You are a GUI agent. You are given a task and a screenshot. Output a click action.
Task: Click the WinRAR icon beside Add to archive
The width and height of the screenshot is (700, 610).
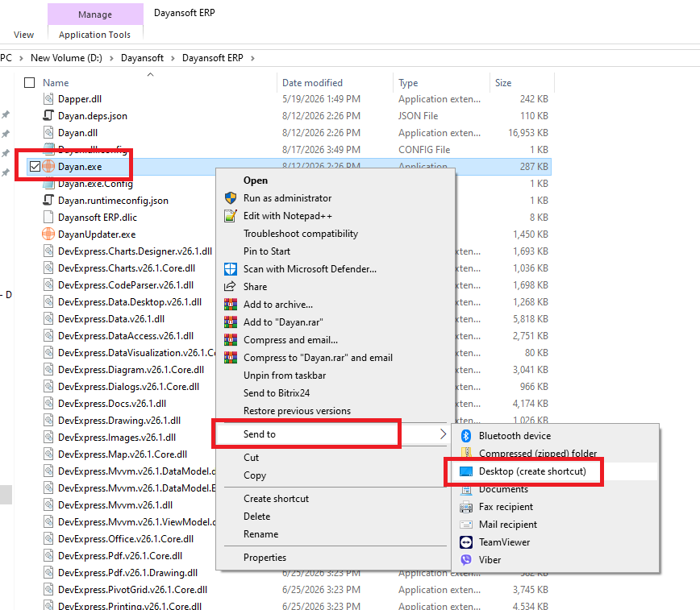(231, 305)
